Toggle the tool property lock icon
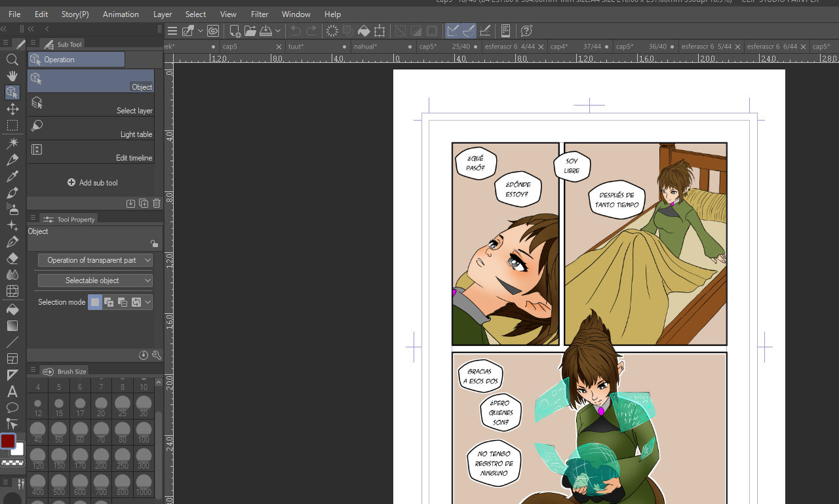 pyautogui.click(x=154, y=243)
